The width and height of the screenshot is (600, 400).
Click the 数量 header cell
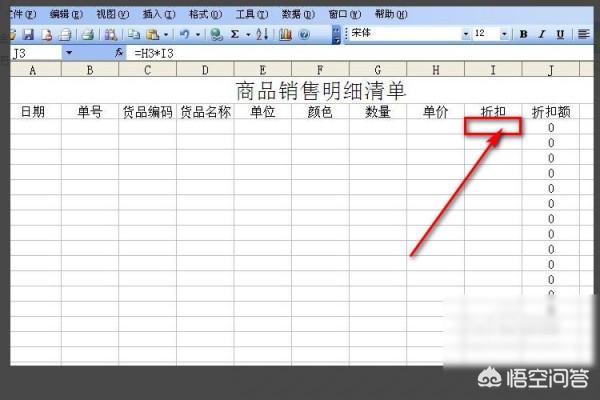click(378, 112)
